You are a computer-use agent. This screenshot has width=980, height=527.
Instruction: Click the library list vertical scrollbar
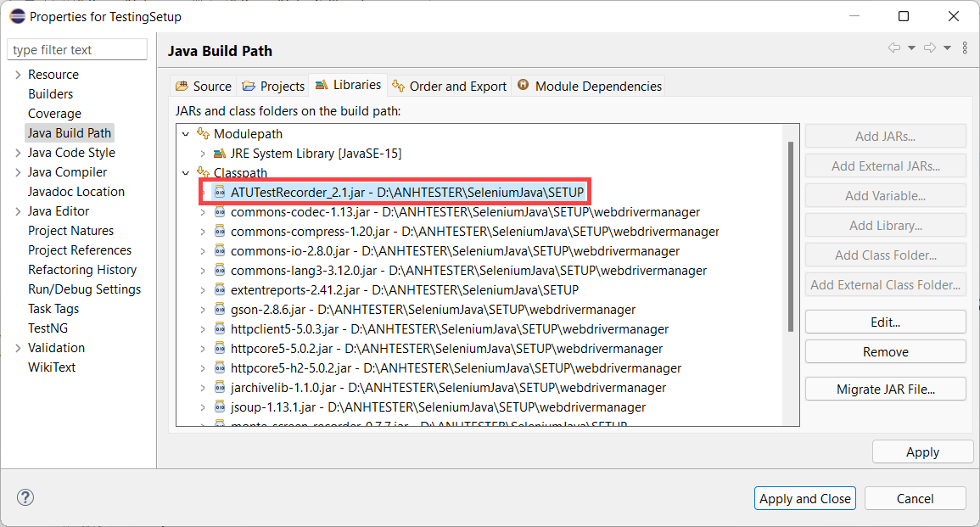tap(791, 236)
